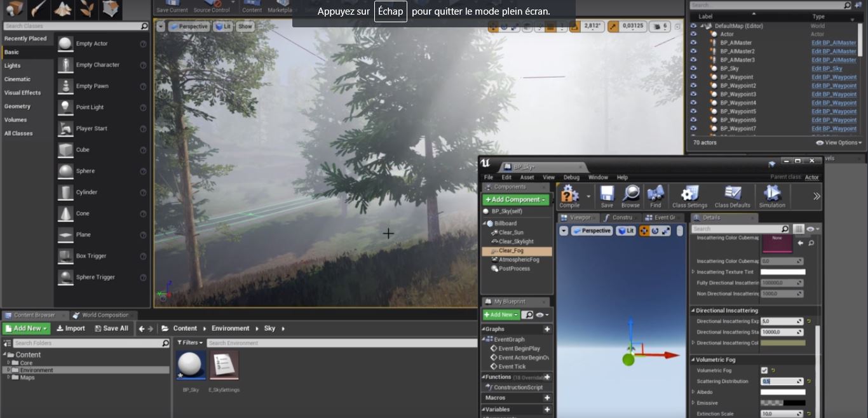The height and width of the screenshot is (418, 868).
Task: Click Browse magnifier icon in Blueprint toolbar
Action: (630, 196)
